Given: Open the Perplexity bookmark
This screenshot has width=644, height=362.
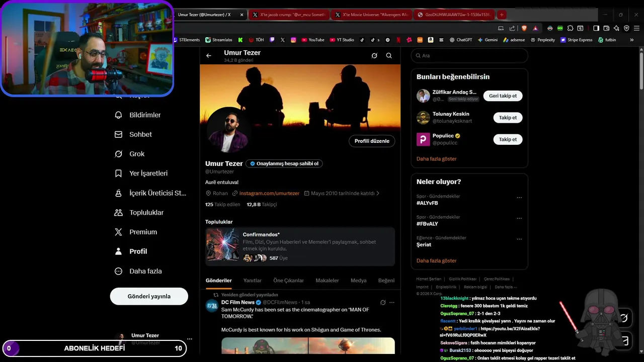Looking at the screenshot, I should (542, 40).
